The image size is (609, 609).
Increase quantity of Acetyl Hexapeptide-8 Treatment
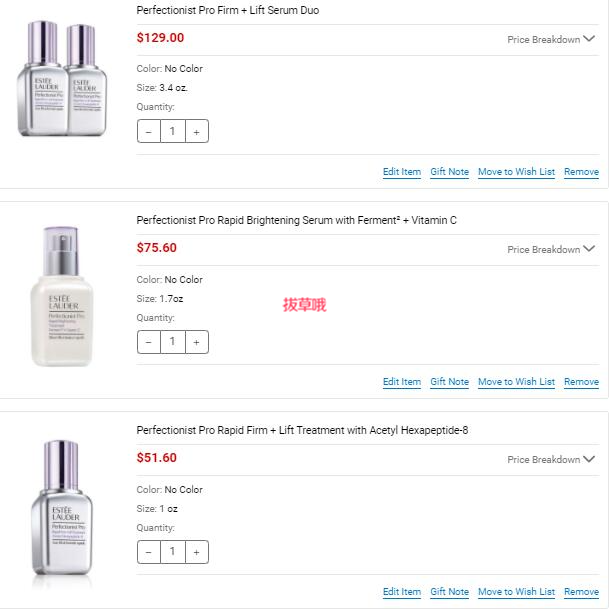point(196,552)
